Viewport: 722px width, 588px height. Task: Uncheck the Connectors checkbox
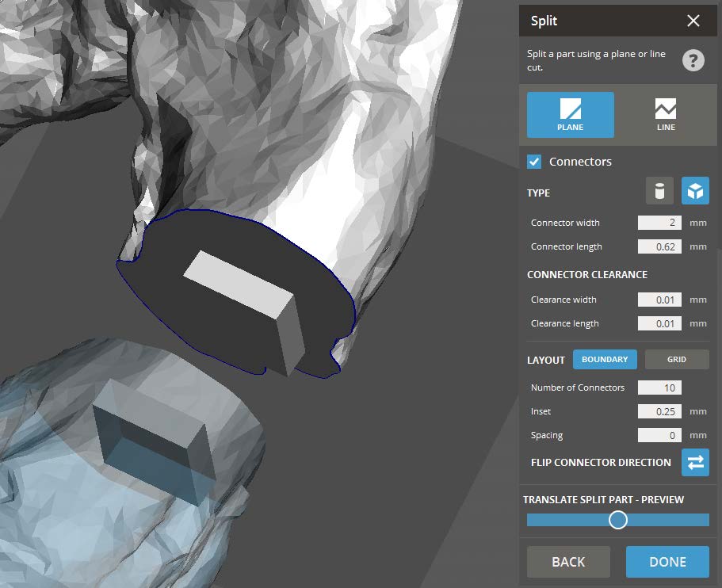(534, 162)
